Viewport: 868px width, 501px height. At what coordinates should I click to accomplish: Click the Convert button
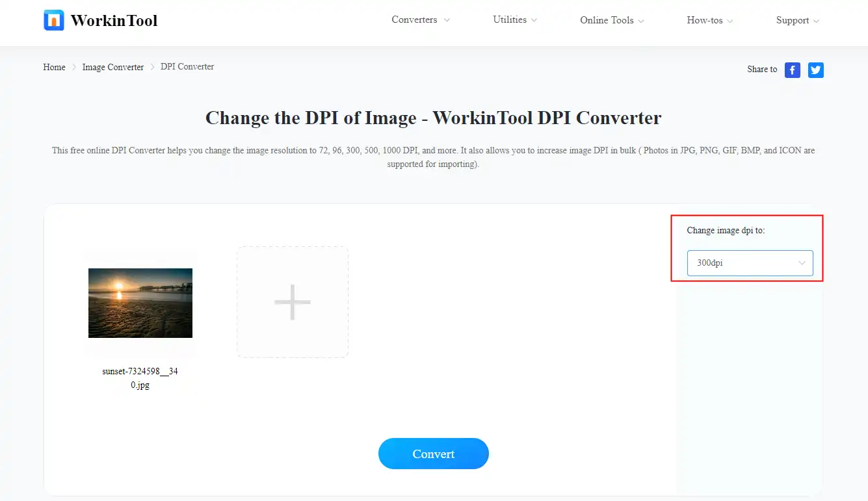point(434,454)
